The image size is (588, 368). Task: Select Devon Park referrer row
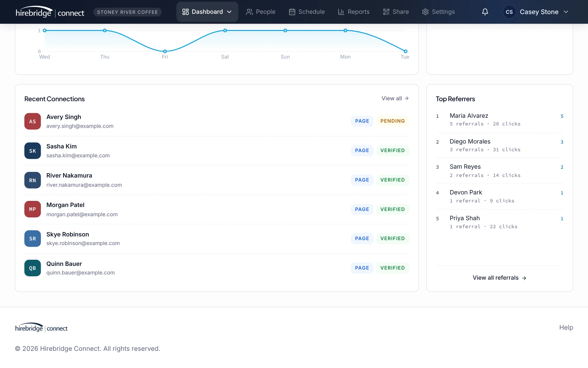(500, 197)
